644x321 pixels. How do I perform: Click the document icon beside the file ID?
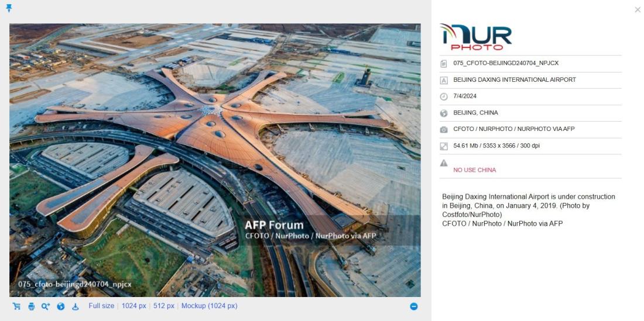(444, 64)
